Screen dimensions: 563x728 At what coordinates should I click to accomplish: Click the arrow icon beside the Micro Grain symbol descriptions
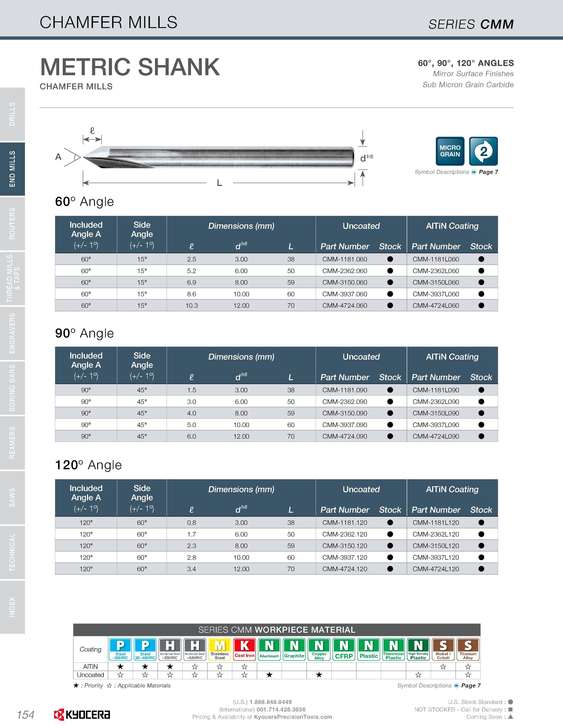[x=474, y=172]
